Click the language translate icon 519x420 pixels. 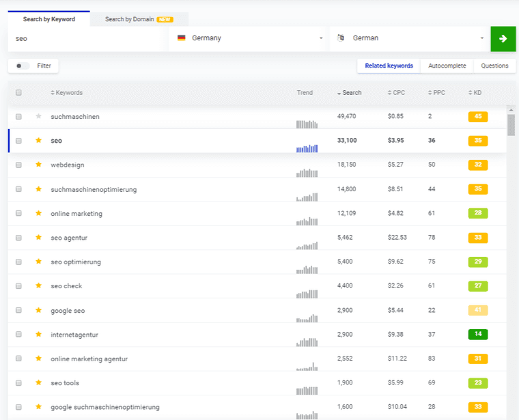click(341, 38)
